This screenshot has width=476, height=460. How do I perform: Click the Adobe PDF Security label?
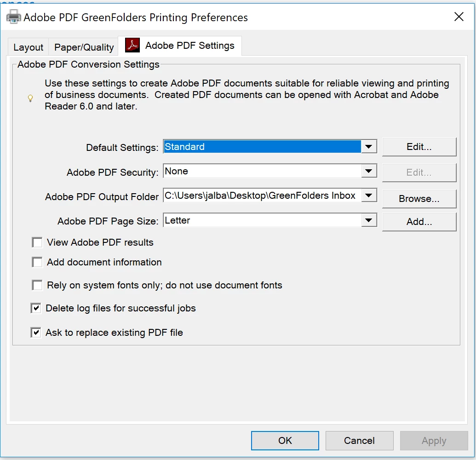pos(112,172)
